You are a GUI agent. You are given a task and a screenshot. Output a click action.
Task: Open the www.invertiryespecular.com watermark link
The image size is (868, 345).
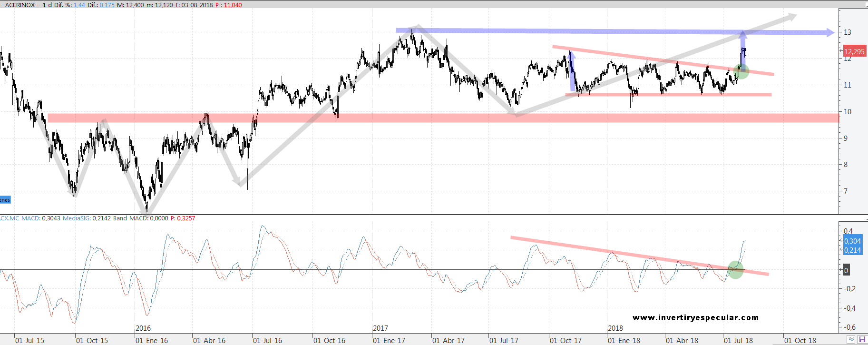695,317
